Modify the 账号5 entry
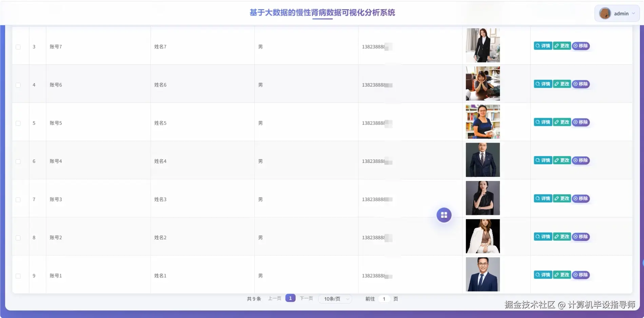Screen dimensions: 644x318 pyautogui.click(x=562, y=122)
